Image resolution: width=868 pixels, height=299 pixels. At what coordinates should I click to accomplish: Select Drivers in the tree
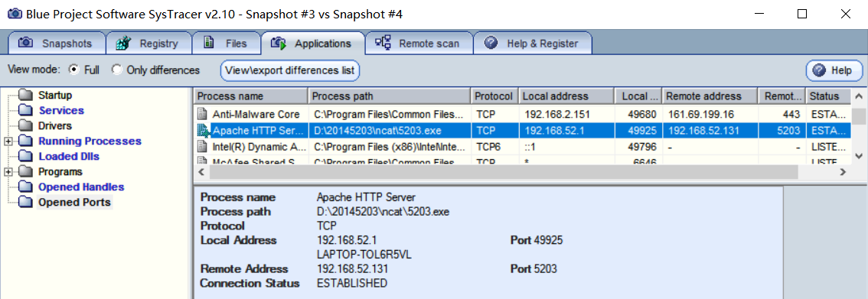[x=55, y=126]
